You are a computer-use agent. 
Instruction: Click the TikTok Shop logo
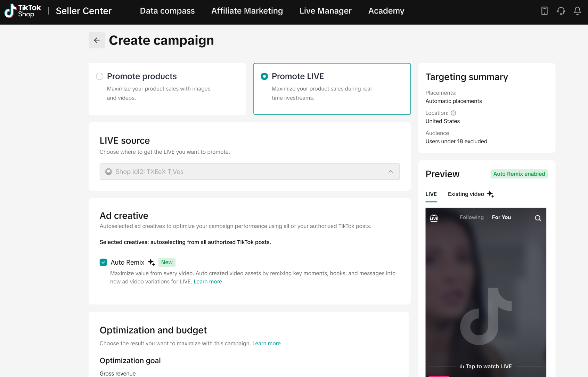23,11
